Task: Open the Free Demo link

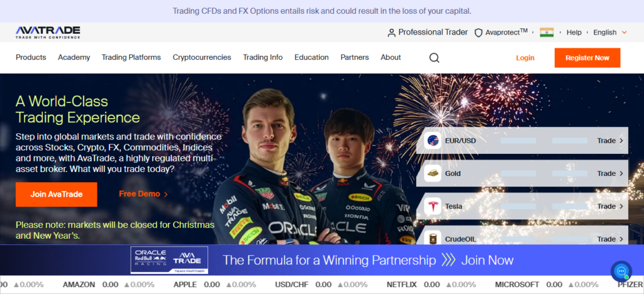Action: coord(143,194)
